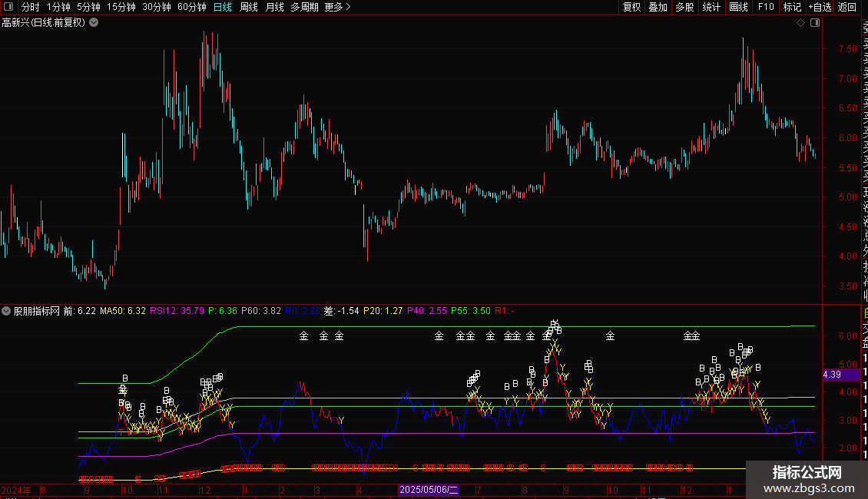This screenshot has height=499, width=868.
Task: Select the 1分钟 period
Action: point(58,7)
